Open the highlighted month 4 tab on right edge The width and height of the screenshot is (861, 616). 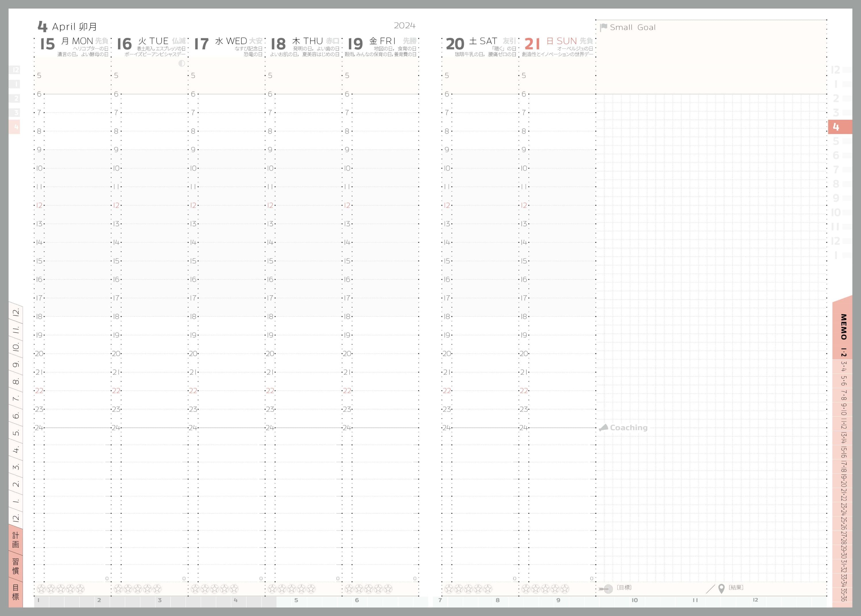click(x=840, y=127)
